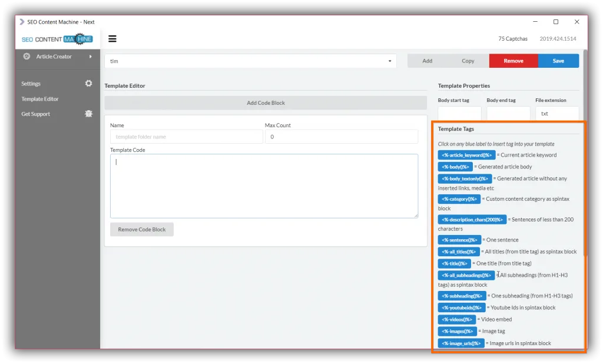Image resolution: width=603 pixels, height=364 pixels.
Task: Insert the image_urls template tag
Action: [461, 343]
